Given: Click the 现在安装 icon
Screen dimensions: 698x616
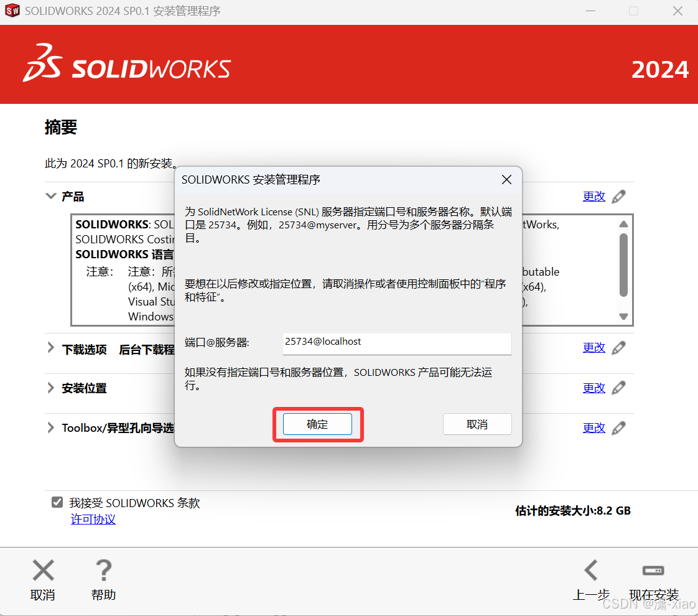Looking at the screenshot, I should [653, 570].
